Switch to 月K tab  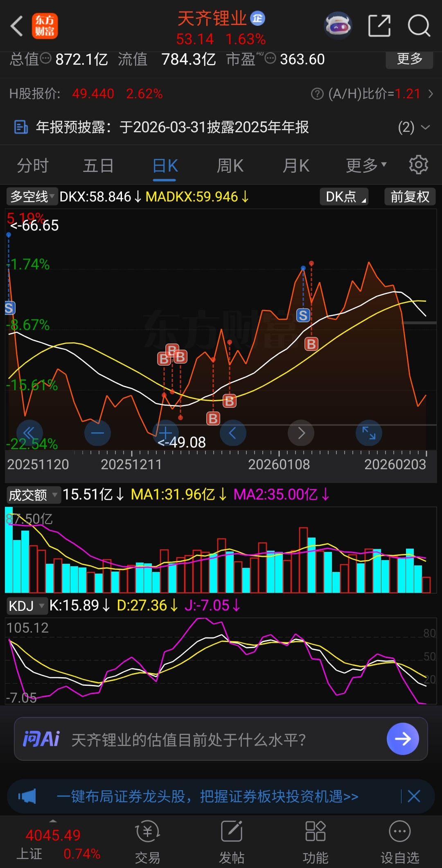tap(296, 166)
